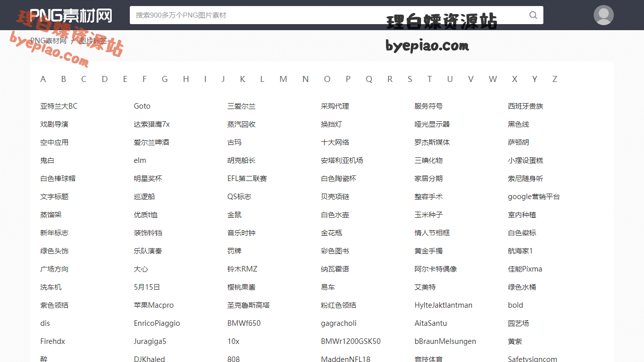Viewport: 644px width, 362px height.
Task: Open the 亚特兰大BC tag
Action: (x=59, y=106)
